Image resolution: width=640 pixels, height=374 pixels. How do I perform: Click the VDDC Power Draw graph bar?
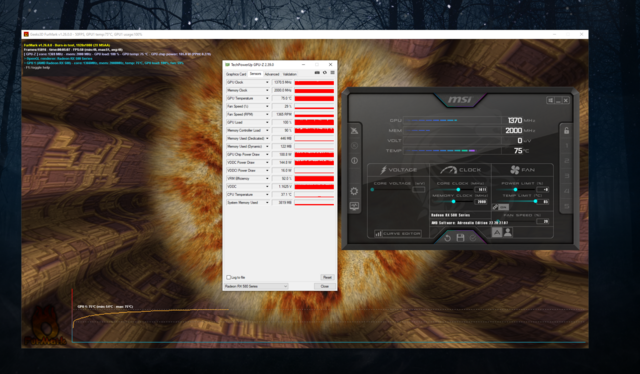pos(314,163)
